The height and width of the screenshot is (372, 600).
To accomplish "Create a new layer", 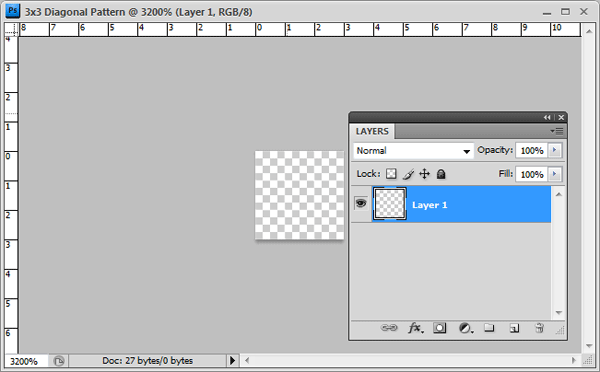I will [x=514, y=328].
